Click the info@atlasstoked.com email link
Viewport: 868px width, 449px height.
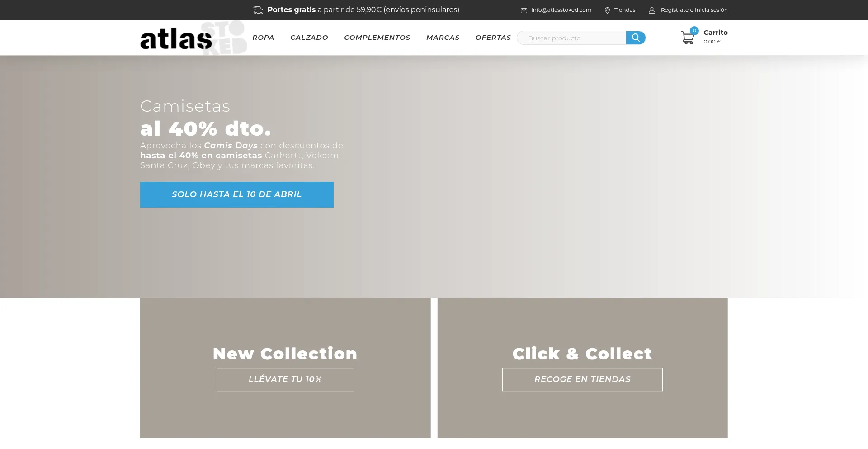tap(561, 10)
